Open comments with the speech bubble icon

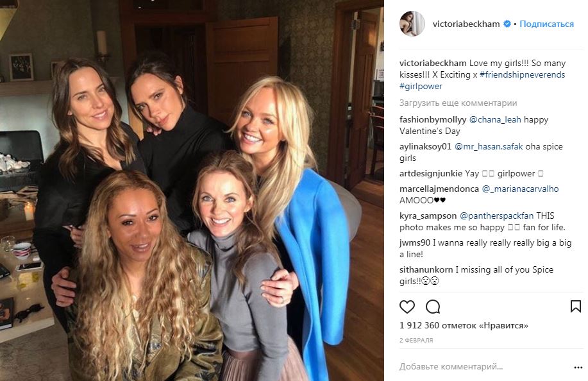click(433, 307)
